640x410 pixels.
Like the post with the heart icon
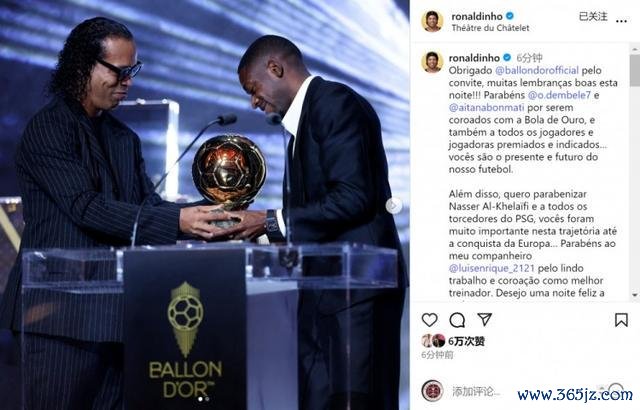click(x=429, y=320)
